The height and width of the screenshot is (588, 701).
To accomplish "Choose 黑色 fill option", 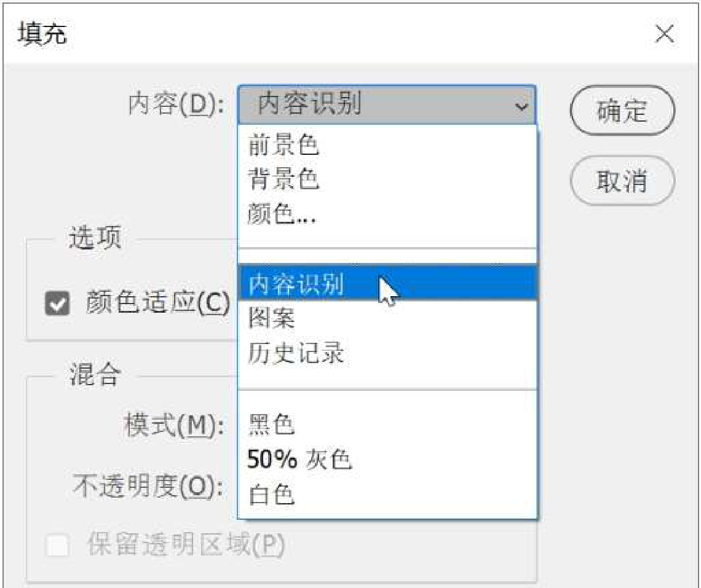I will coord(272,424).
